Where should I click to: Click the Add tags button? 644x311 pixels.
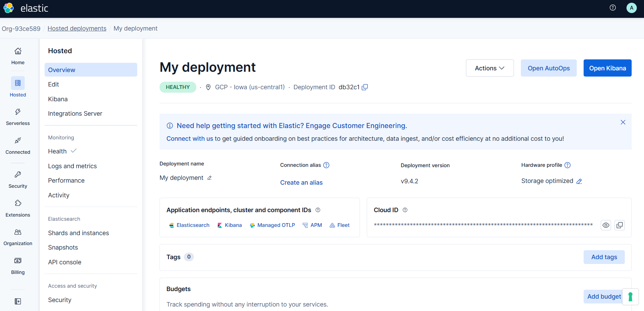[x=604, y=257]
